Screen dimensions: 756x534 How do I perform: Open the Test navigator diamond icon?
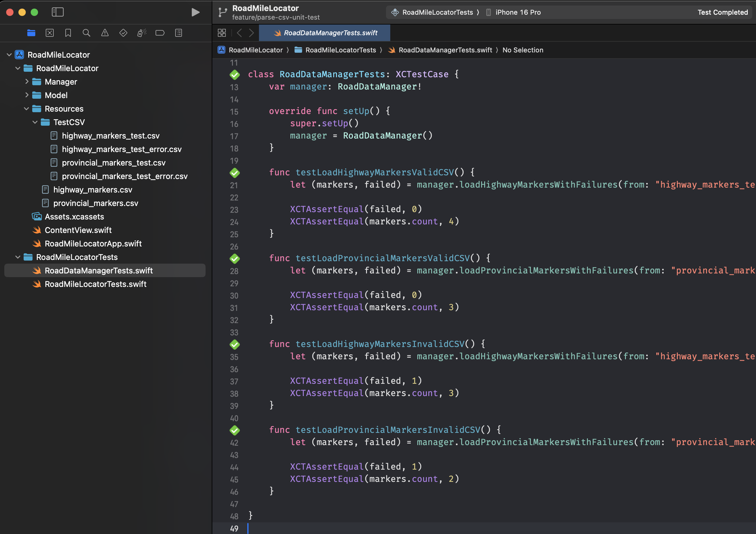coord(123,33)
